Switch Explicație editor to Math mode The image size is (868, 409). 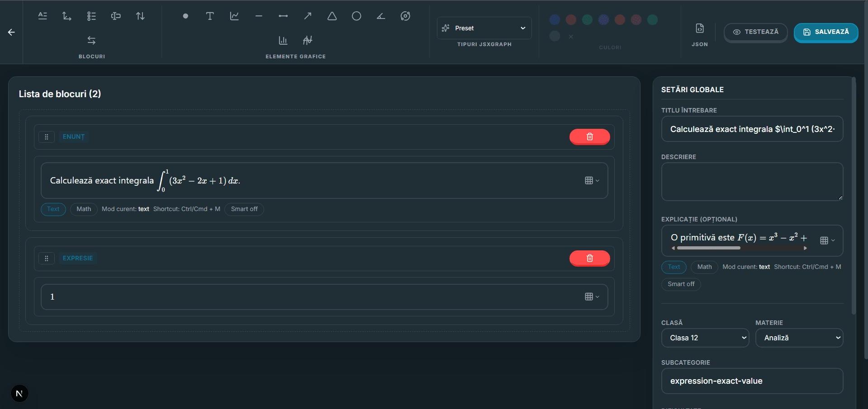[704, 267]
